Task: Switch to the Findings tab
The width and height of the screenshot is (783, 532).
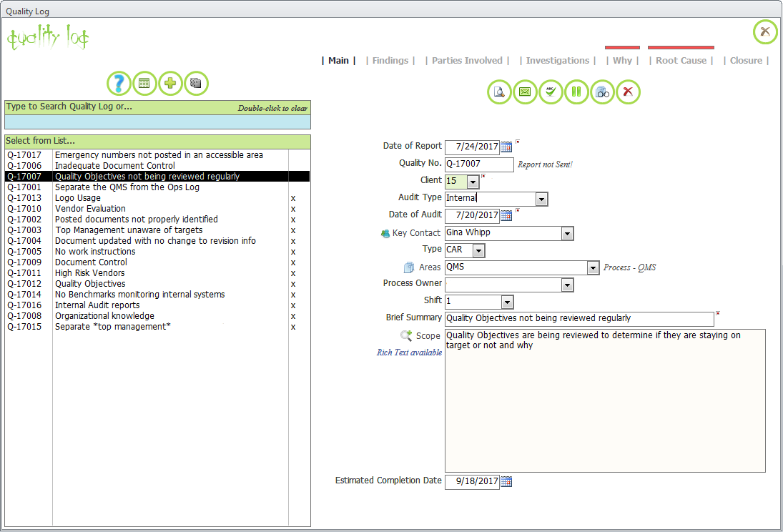Action: [390, 61]
